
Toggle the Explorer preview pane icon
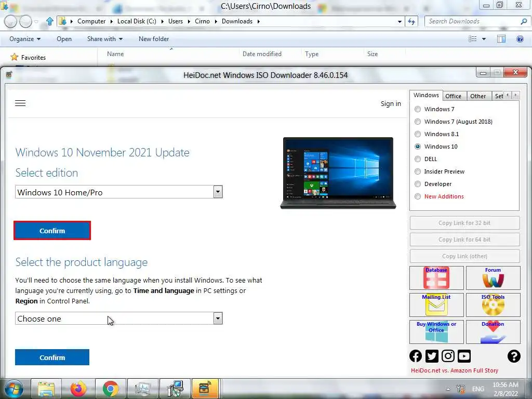pyautogui.click(x=501, y=39)
